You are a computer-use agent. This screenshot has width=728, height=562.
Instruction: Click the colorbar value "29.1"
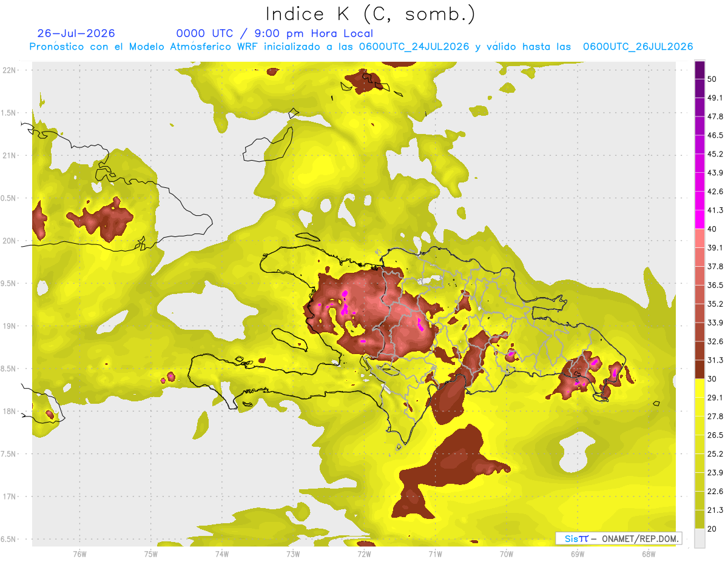click(715, 397)
